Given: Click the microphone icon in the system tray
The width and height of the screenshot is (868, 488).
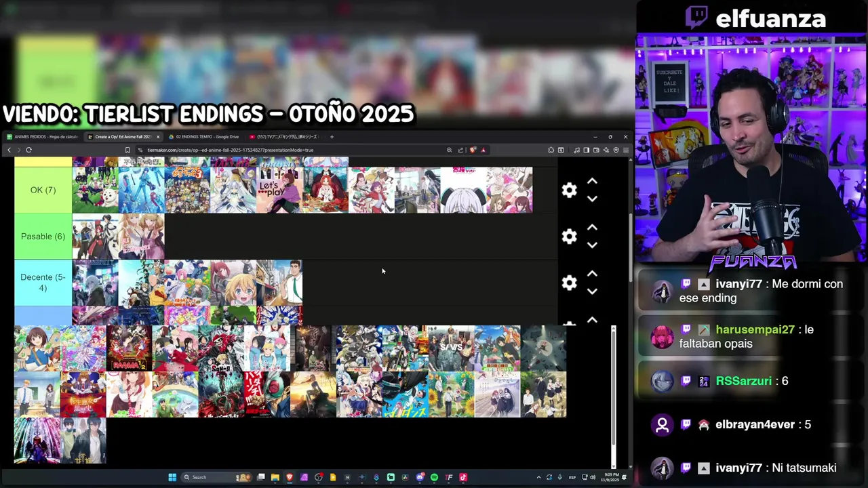Looking at the screenshot, I should 559,477.
